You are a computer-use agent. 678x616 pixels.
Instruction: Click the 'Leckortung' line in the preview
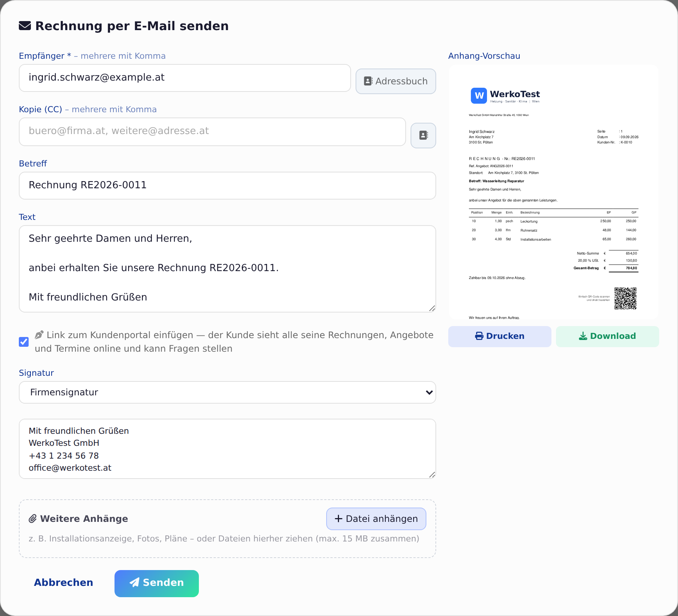[x=529, y=221]
